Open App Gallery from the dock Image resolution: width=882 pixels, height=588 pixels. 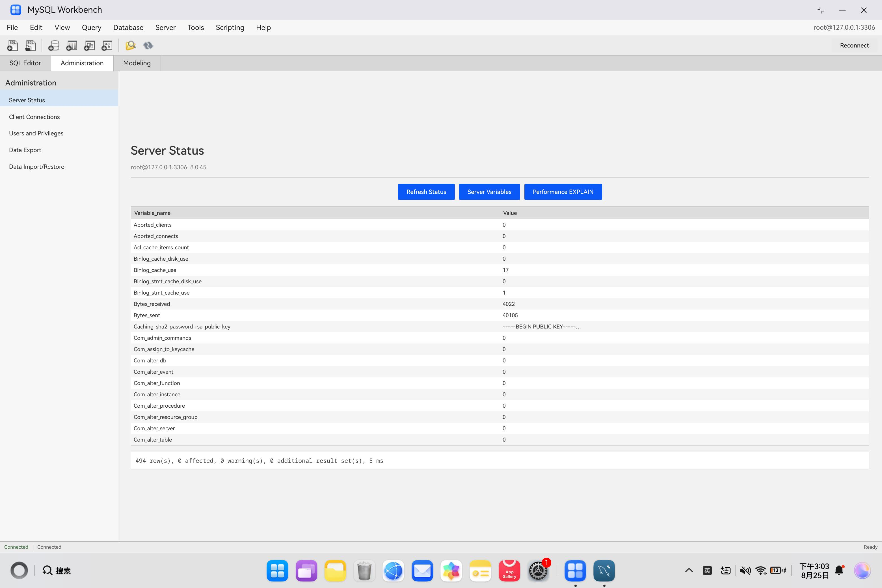pyautogui.click(x=509, y=570)
